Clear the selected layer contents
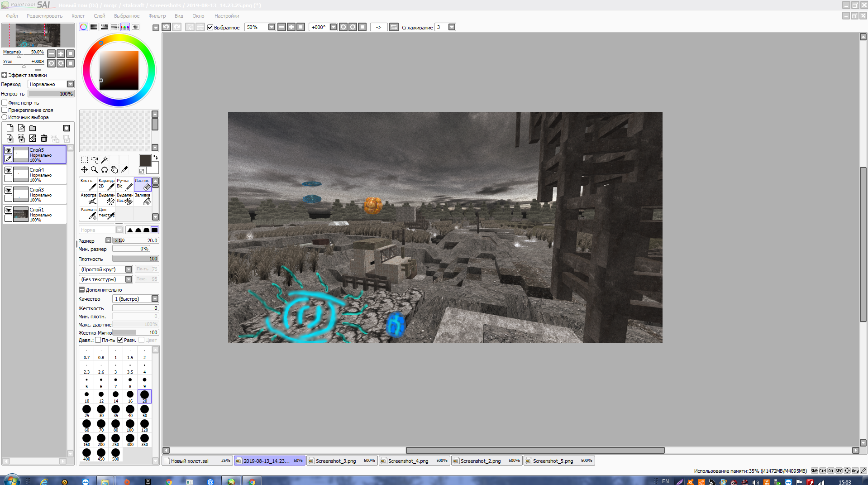Screen dimensions: 868x485 [33, 139]
